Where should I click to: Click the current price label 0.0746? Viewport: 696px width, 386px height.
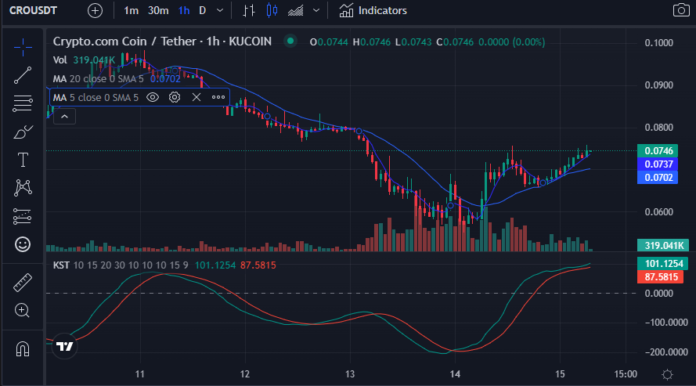click(x=658, y=151)
